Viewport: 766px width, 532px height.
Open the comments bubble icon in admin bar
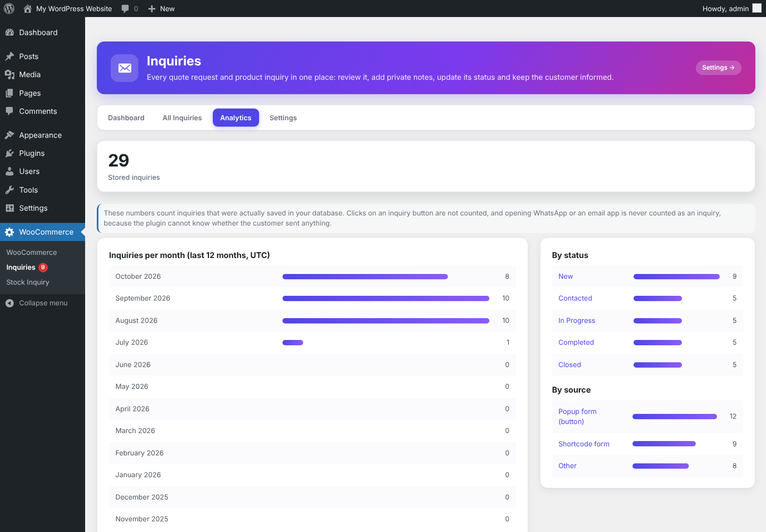pyautogui.click(x=125, y=9)
